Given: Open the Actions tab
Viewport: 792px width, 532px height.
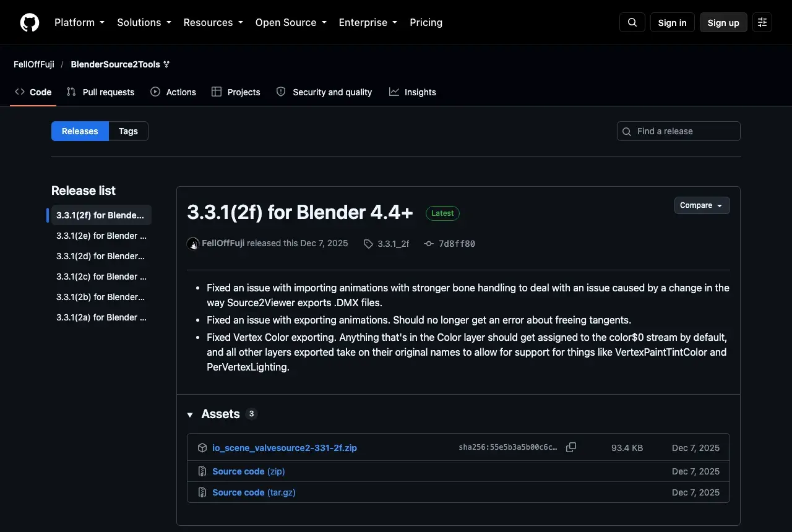Looking at the screenshot, I should 173,92.
